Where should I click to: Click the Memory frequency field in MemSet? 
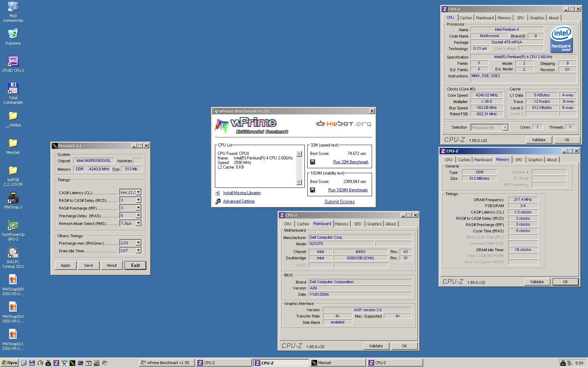(x=99, y=169)
